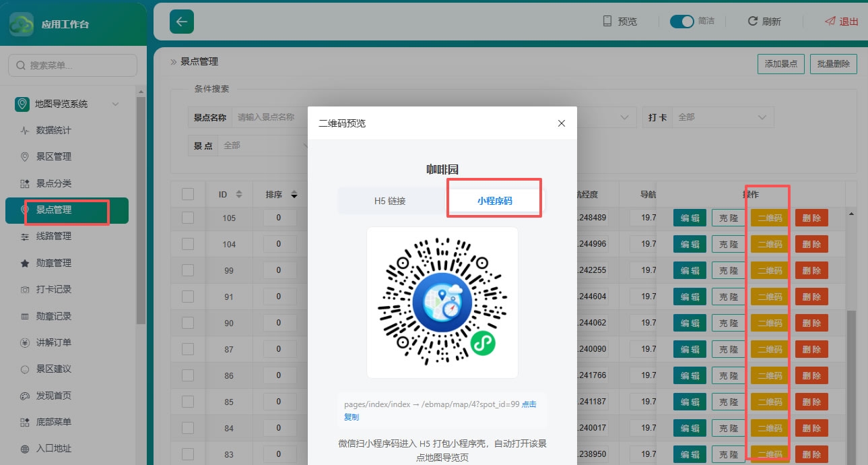
Task: Click the 点击复制 link
Action: [x=440, y=410]
